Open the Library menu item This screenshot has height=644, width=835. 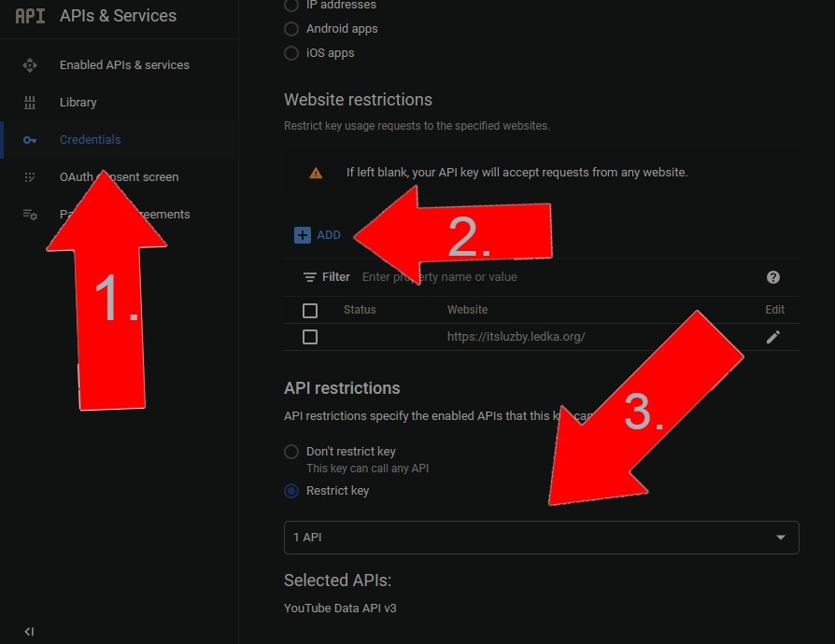click(78, 103)
